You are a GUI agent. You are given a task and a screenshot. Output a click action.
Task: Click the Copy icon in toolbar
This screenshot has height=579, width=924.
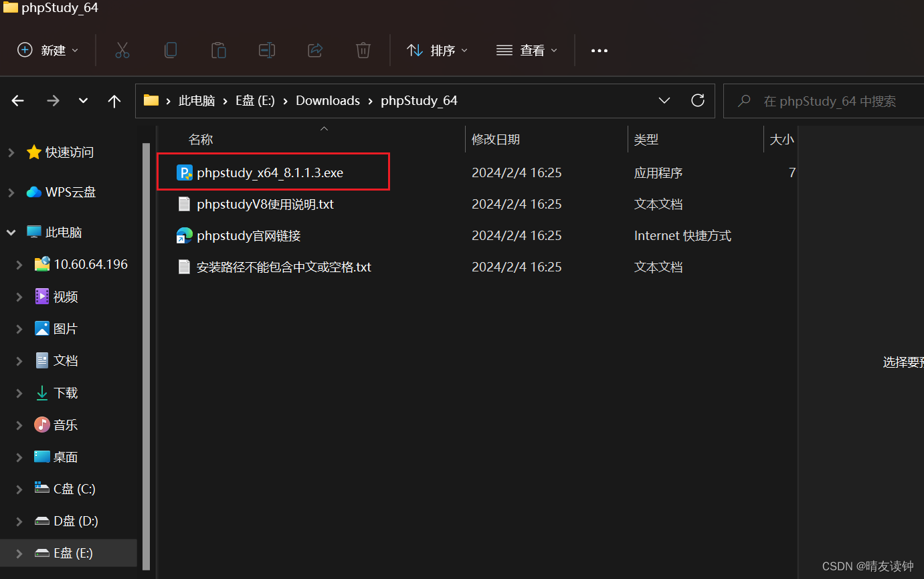click(x=171, y=50)
